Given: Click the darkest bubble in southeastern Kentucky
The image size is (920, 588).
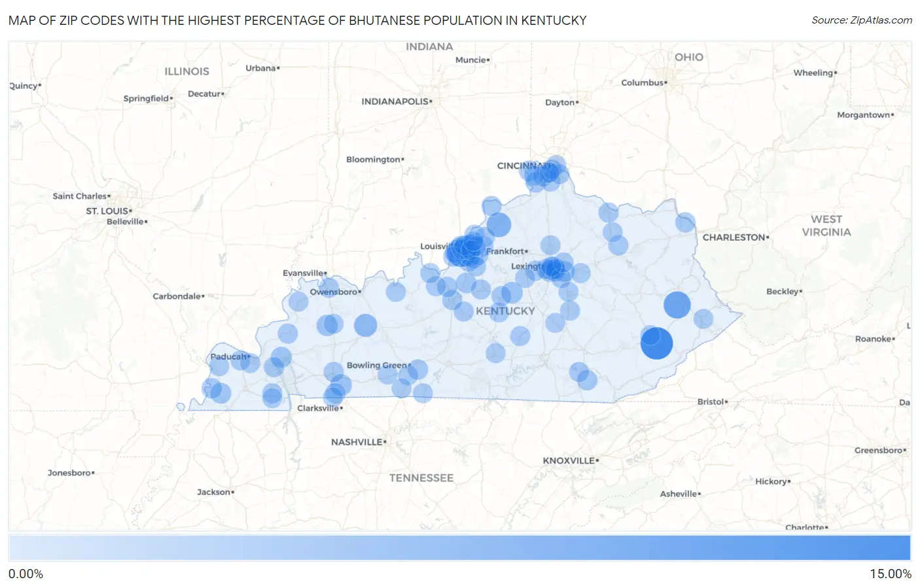Looking at the screenshot, I should [656, 343].
